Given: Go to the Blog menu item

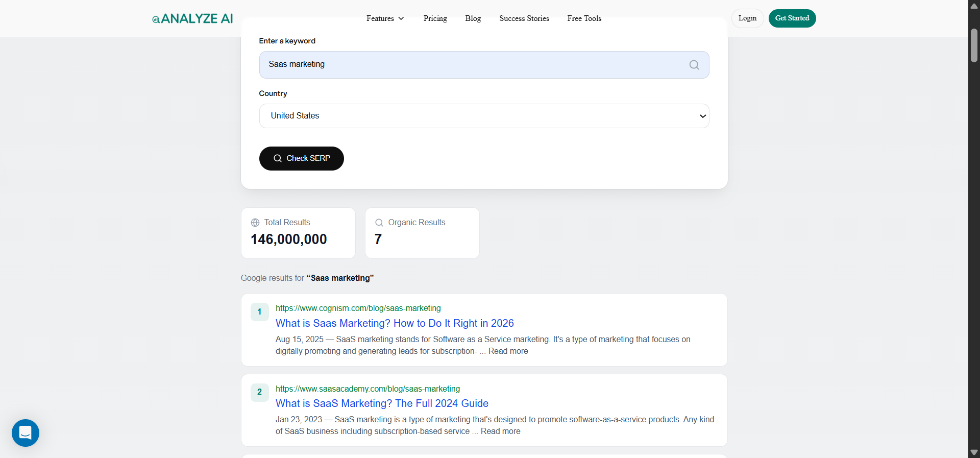Looking at the screenshot, I should tap(473, 18).
